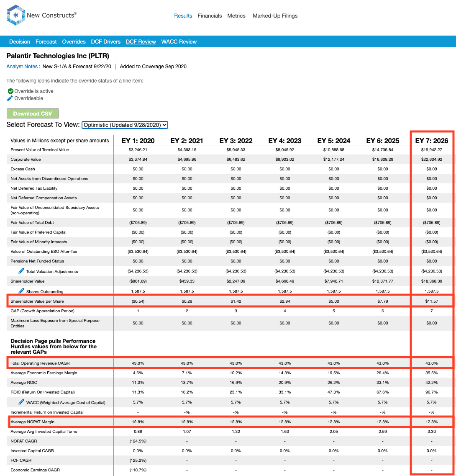
Task: Click the EY 1: 2020 column header
Action: point(138,141)
